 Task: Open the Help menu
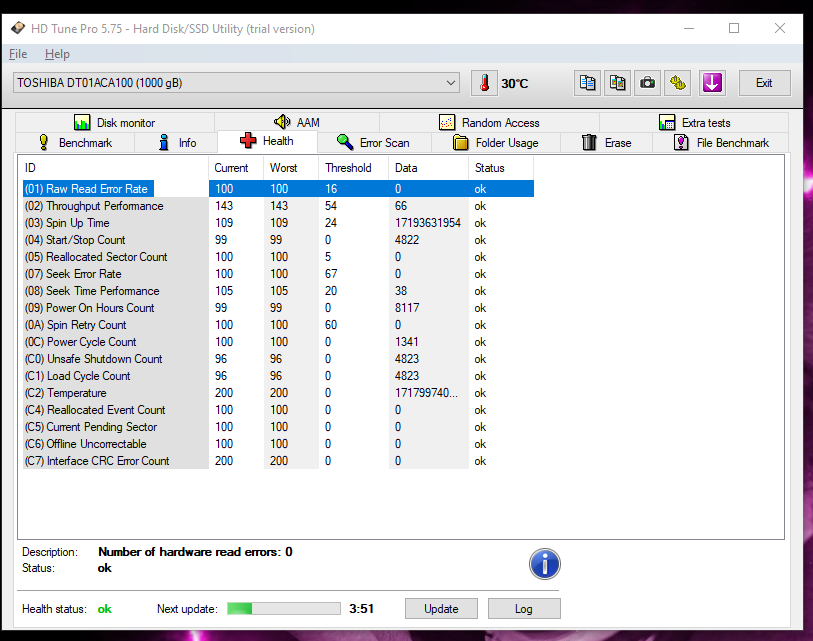coord(57,54)
